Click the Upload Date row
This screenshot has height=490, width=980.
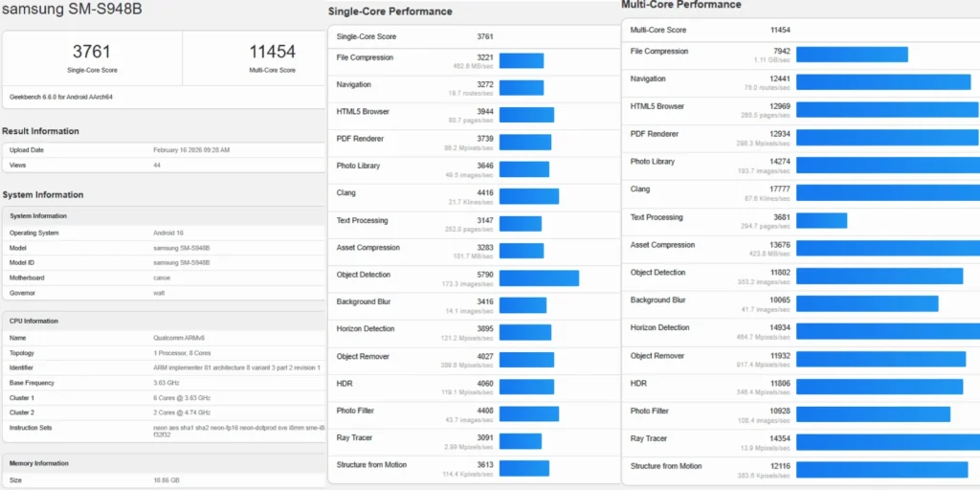click(x=163, y=150)
